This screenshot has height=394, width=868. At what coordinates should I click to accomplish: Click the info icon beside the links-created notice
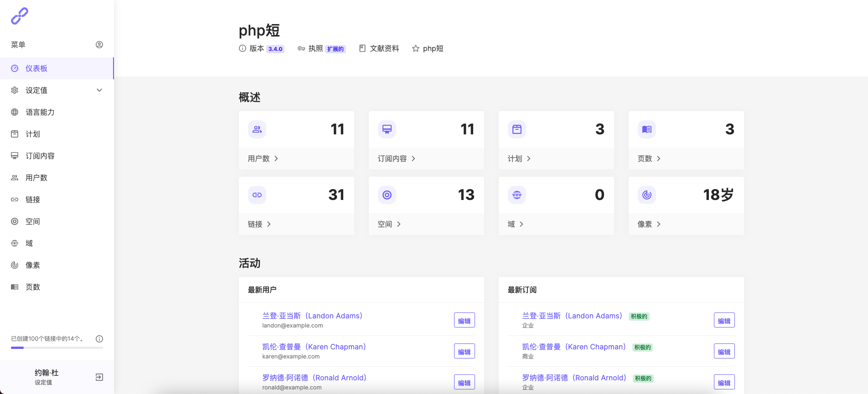coord(99,339)
